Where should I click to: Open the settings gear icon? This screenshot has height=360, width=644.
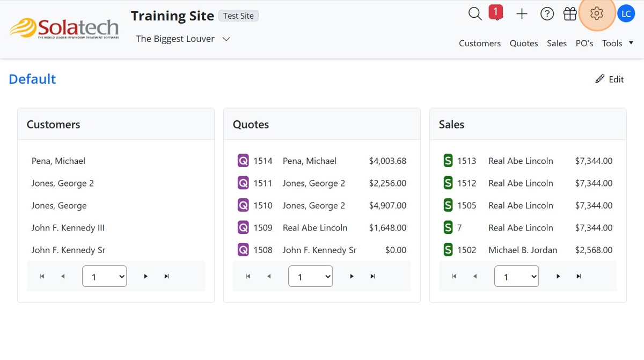pyautogui.click(x=597, y=14)
